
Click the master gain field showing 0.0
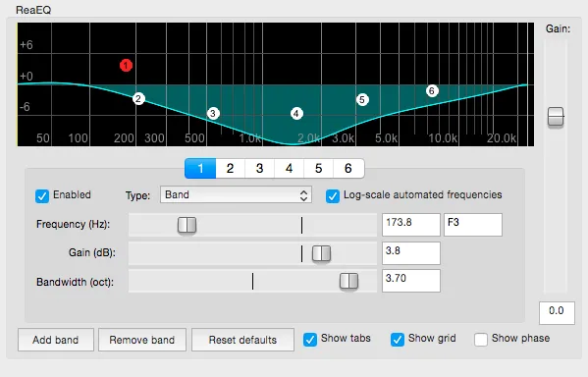[x=557, y=313]
